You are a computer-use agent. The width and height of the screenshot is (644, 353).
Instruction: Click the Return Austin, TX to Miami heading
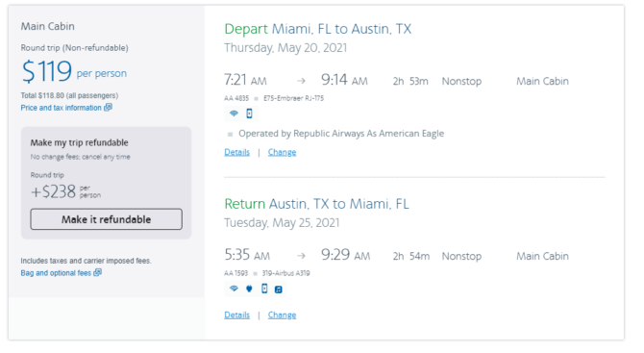(316, 204)
